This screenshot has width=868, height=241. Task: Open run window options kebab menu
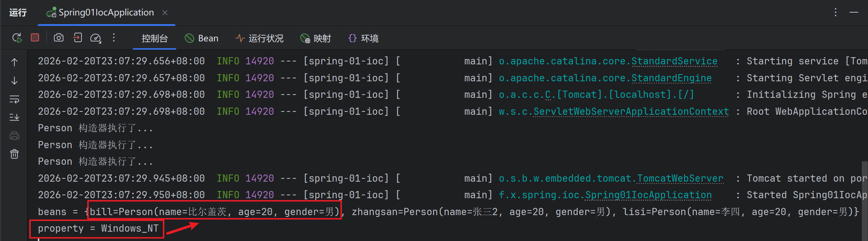(x=836, y=13)
